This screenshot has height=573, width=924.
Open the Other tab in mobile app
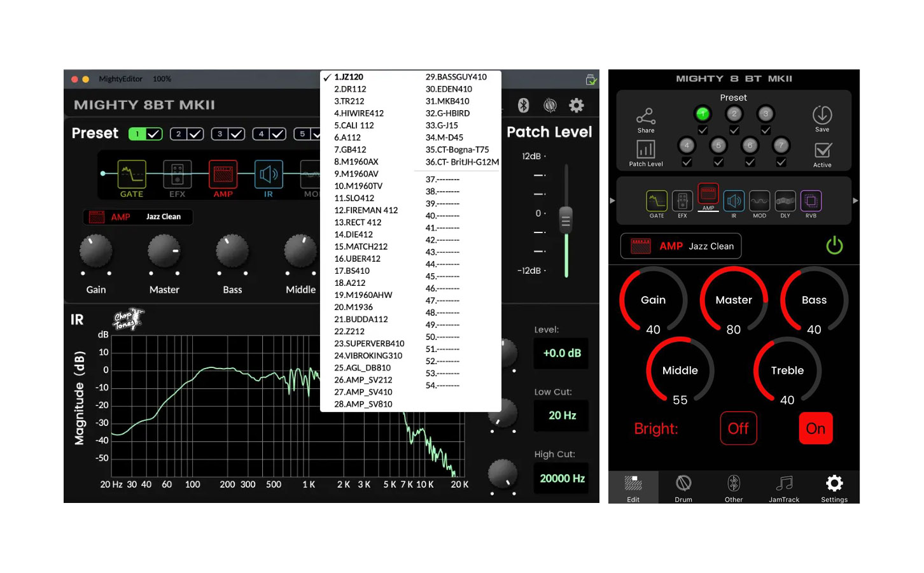point(734,488)
